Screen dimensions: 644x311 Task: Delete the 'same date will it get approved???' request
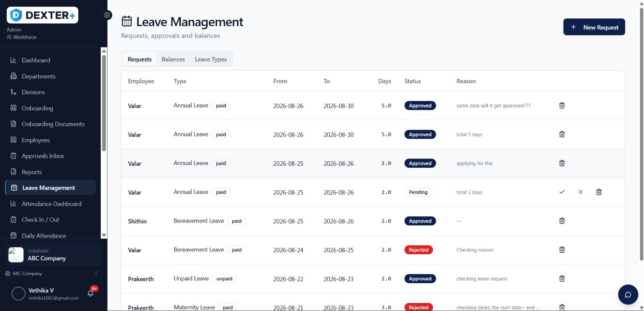pyautogui.click(x=562, y=105)
